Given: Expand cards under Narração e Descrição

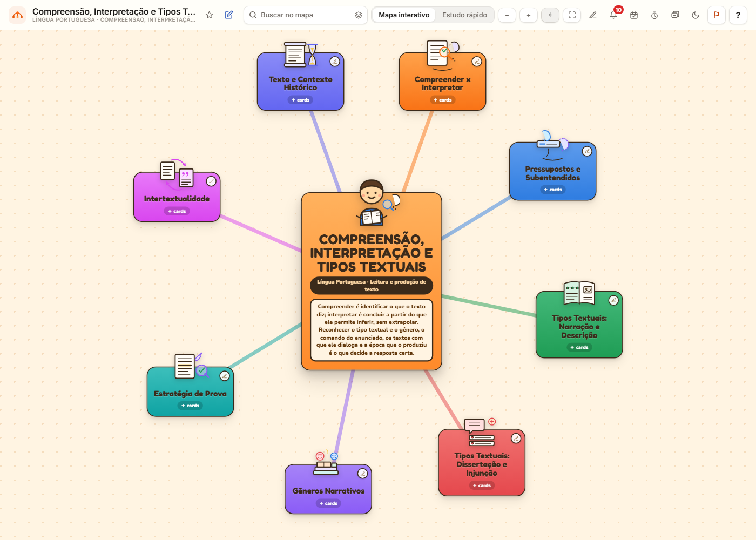Looking at the screenshot, I should coord(579,347).
